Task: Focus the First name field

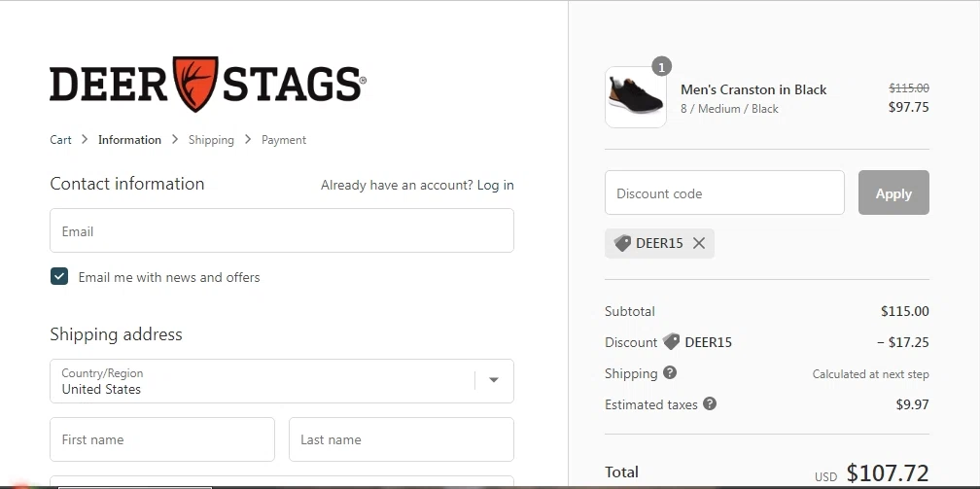Action: (162, 439)
